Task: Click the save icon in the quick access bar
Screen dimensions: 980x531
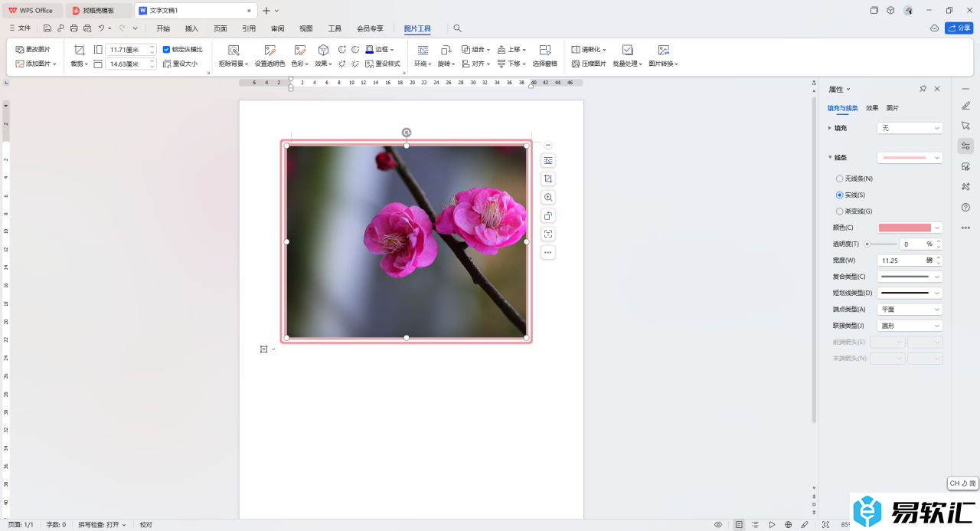Action: [47, 28]
